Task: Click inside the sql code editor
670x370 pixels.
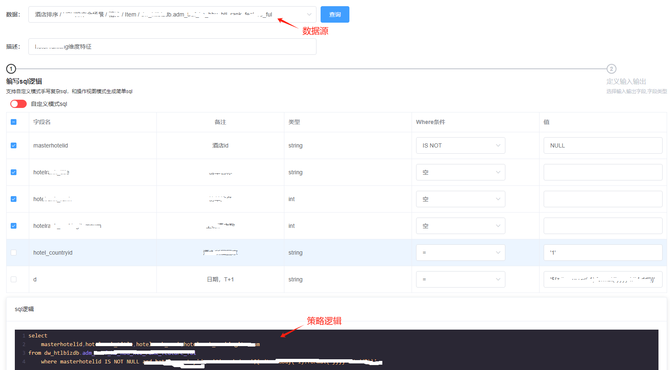Action: coord(336,349)
